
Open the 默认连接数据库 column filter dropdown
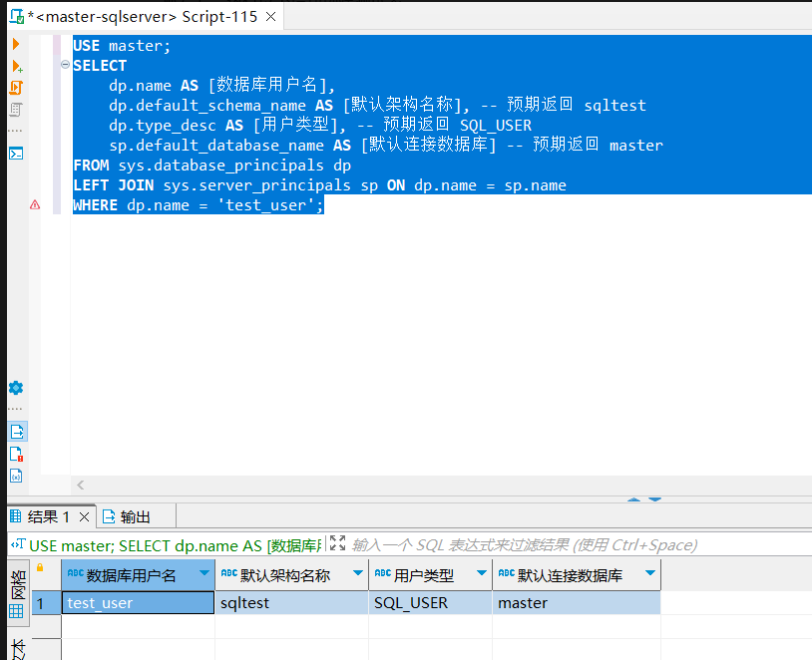tap(650, 573)
